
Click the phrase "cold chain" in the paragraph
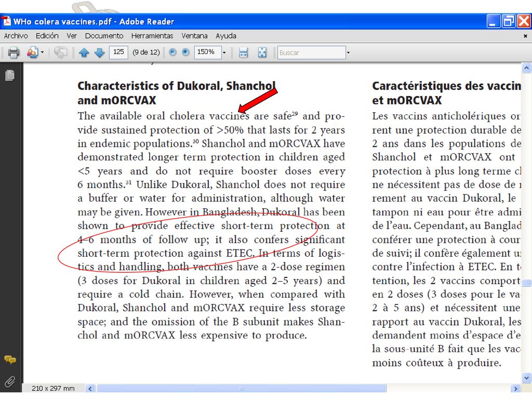coord(155,295)
